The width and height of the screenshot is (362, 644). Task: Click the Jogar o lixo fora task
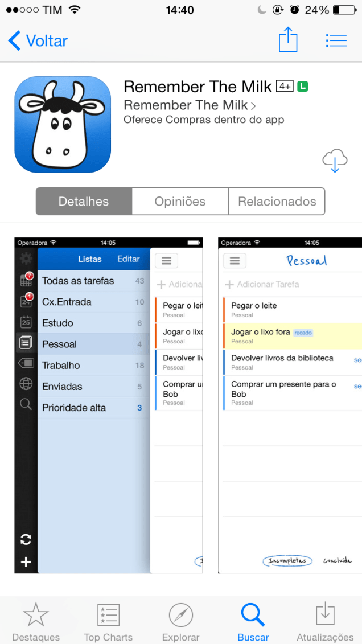click(260, 331)
